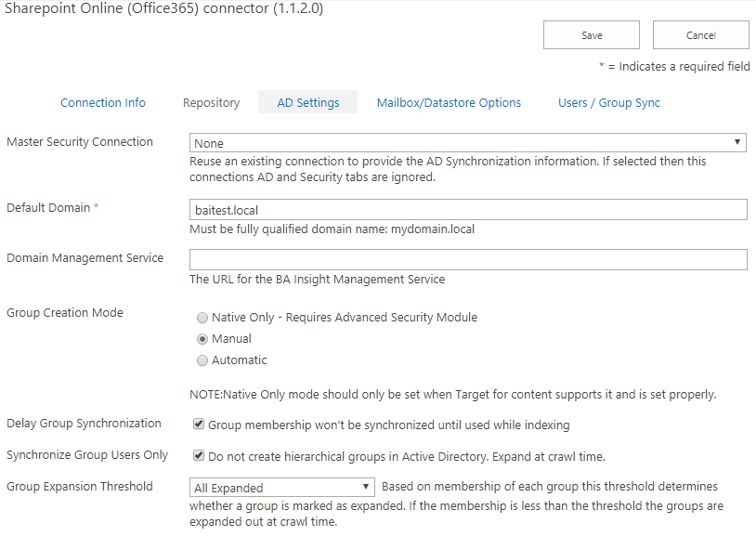Screen dimensions: 756x536
Task: Click the Cancel button
Action: click(x=700, y=35)
